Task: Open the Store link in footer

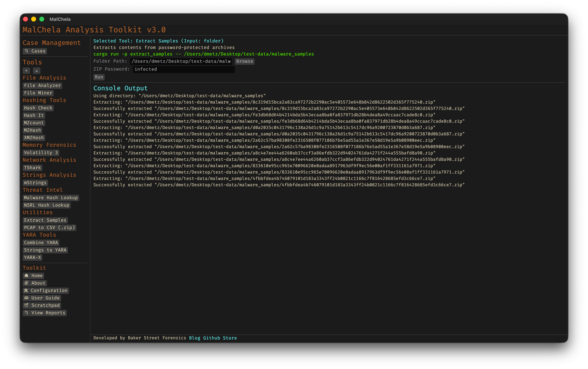Action: coord(230,338)
